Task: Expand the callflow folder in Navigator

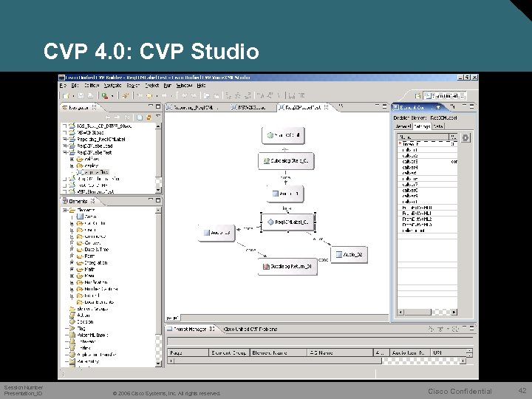Action: pos(72,159)
